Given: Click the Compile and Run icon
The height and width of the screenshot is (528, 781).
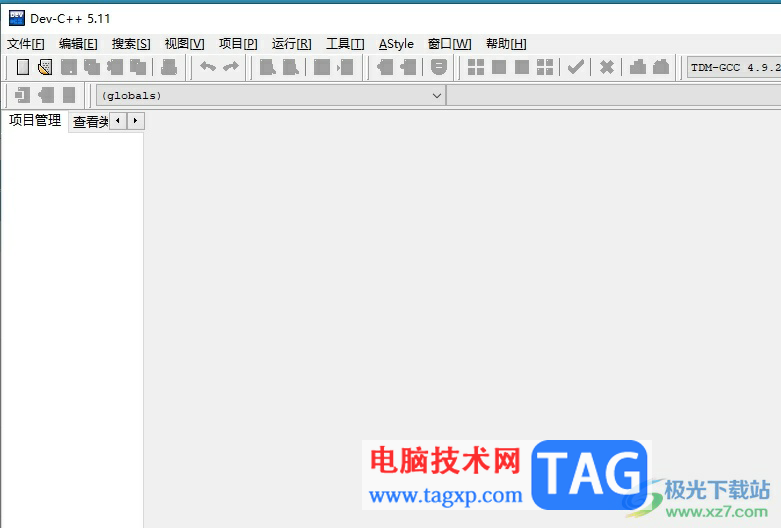Looking at the screenshot, I should pyautogui.click(x=522, y=67).
